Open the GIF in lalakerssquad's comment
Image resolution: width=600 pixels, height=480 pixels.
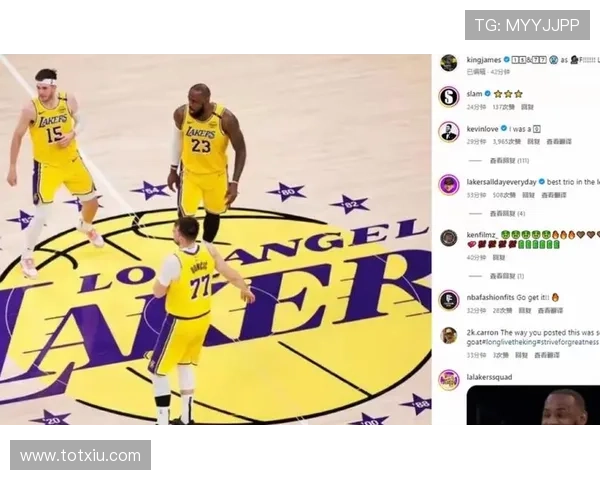532,408
